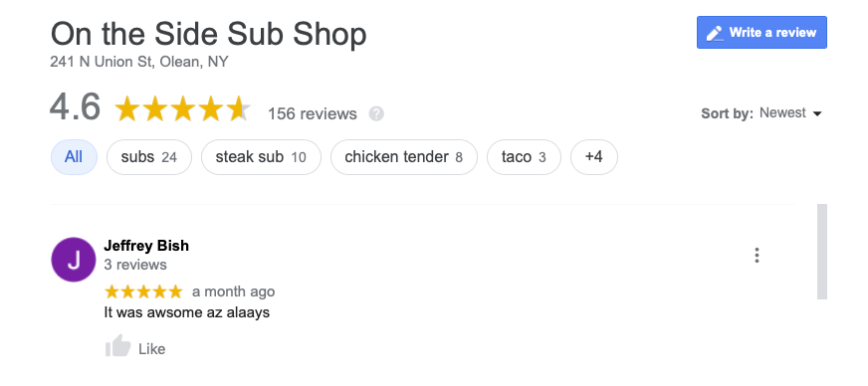The height and width of the screenshot is (386, 868).
Task: Click the Write a review button
Action: click(x=761, y=33)
